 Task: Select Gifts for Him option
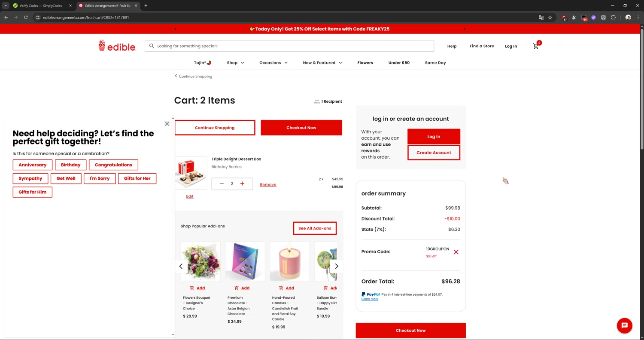point(33,192)
